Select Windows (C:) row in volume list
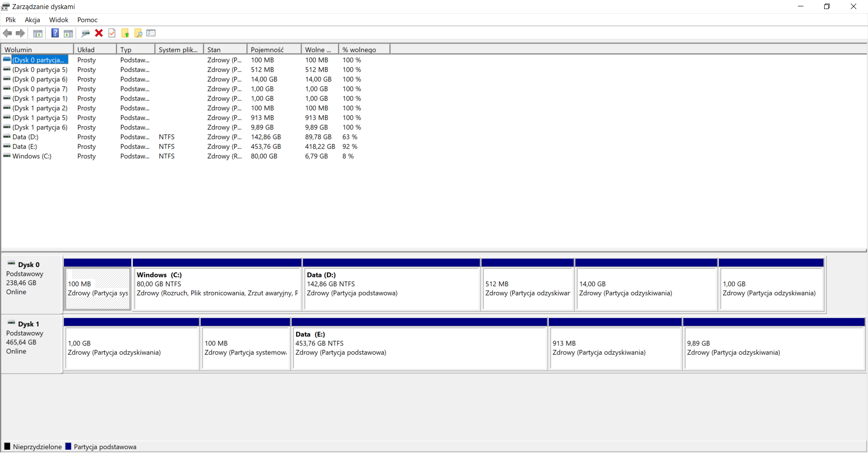868x453 pixels. click(32, 156)
